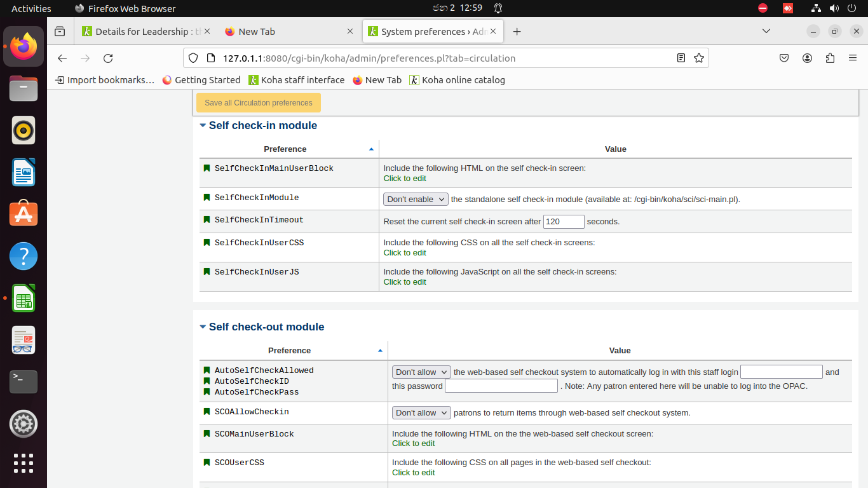Click the self check-in timeout seconds field
Image resolution: width=868 pixels, height=488 pixels.
tap(563, 222)
